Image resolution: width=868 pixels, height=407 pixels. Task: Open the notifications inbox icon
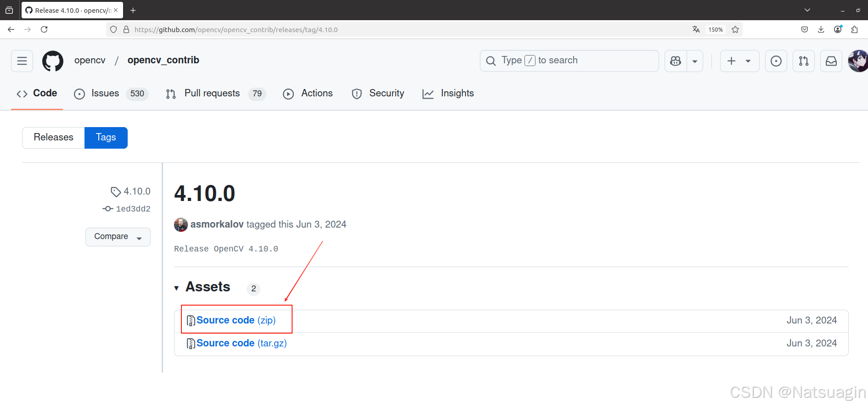click(x=831, y=61)
